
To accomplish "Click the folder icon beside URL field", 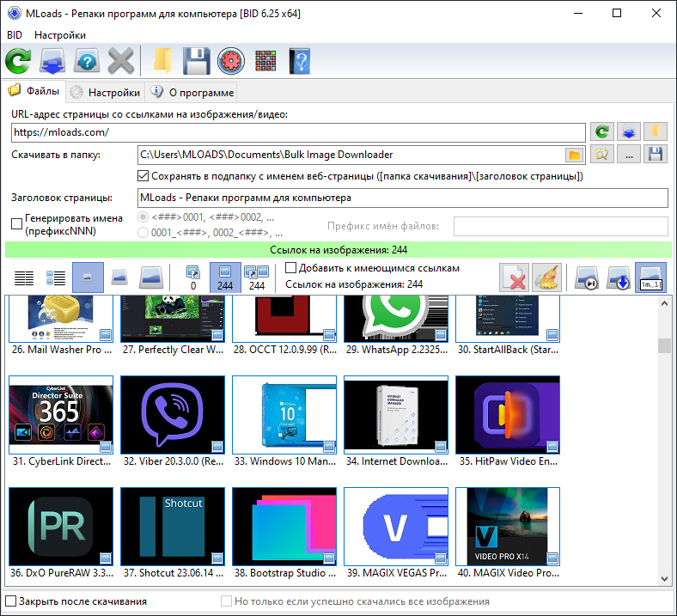I will click(x=656, y=131).
